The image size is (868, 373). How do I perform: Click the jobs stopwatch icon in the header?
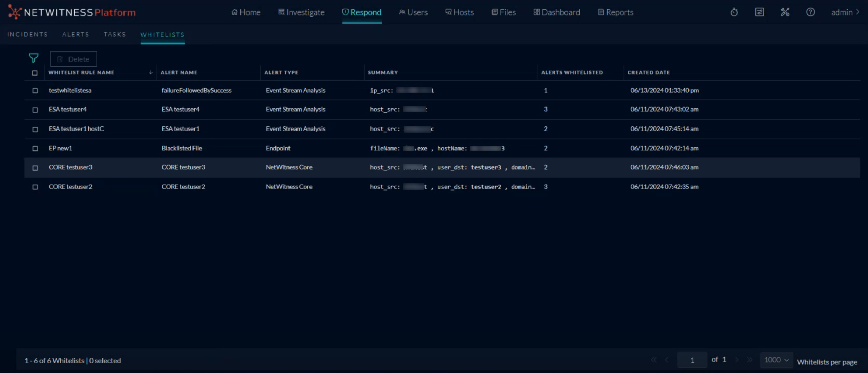coord(734,12)
